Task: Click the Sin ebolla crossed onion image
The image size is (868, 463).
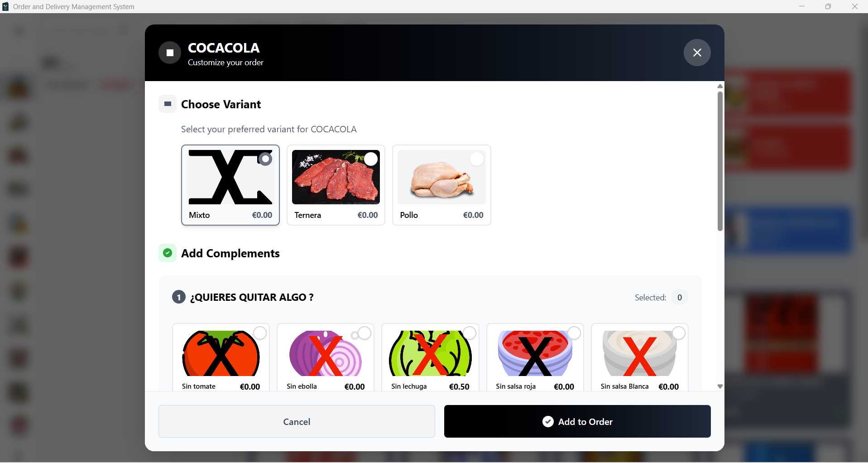Action: [x=326, y=353]
